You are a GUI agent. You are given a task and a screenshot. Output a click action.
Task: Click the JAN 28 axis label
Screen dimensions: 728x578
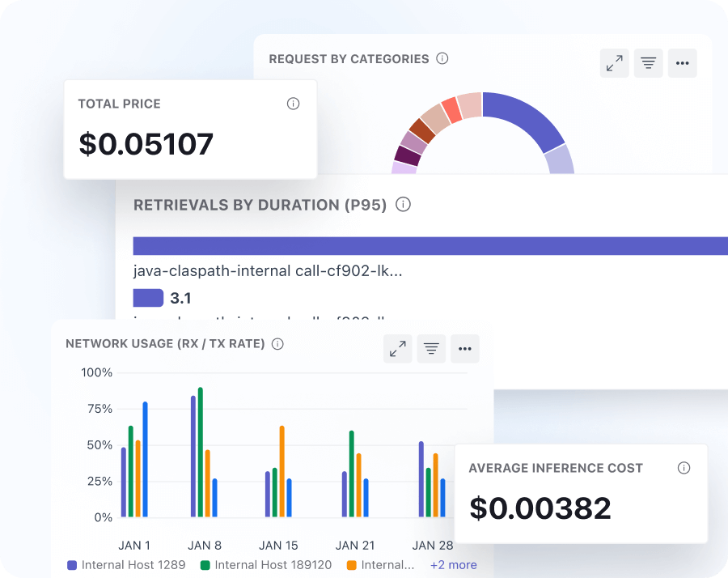432,546
